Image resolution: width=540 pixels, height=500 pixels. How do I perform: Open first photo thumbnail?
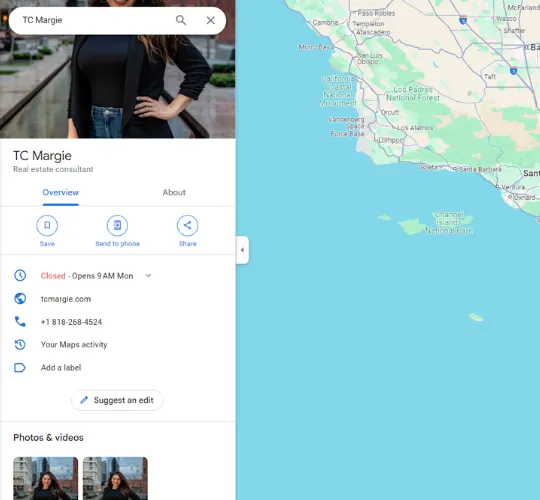[45, 478]
